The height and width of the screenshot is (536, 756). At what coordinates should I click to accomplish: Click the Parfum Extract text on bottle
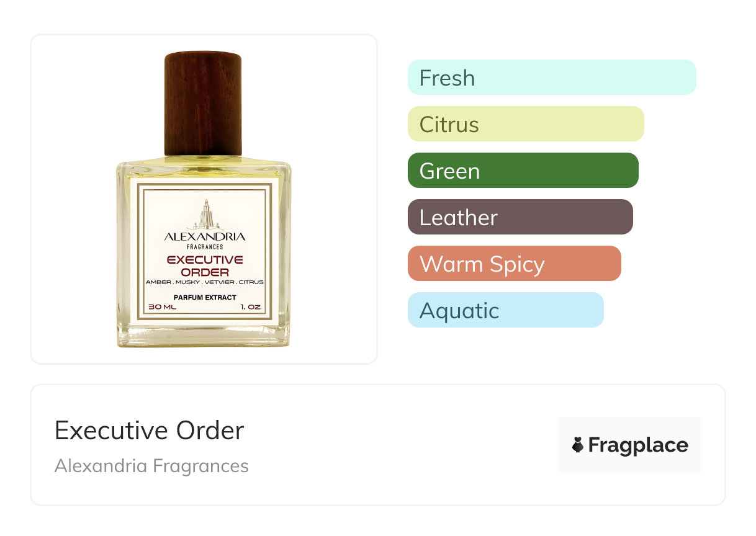pos(205,298)
